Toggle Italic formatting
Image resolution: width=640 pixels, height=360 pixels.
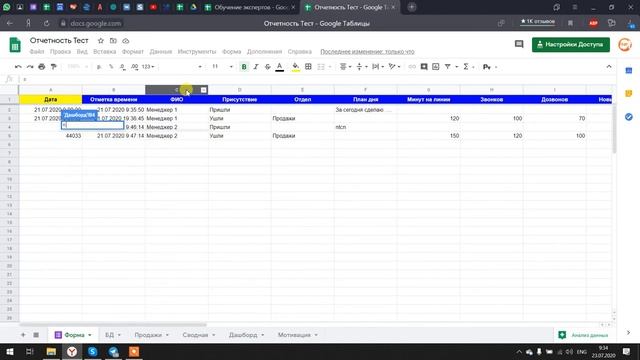pos(256,67)
